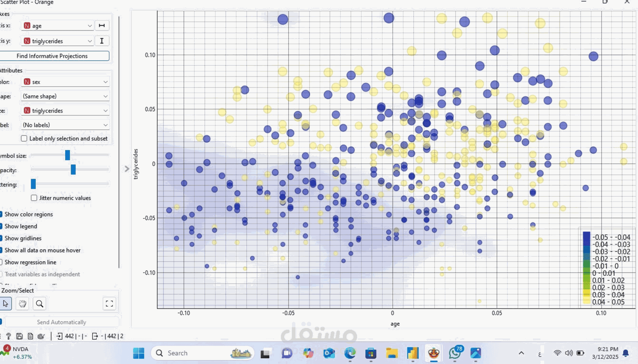Reset view with fit-to-frame icon
This screenshot has height=364, width=638.
point(109,303)
